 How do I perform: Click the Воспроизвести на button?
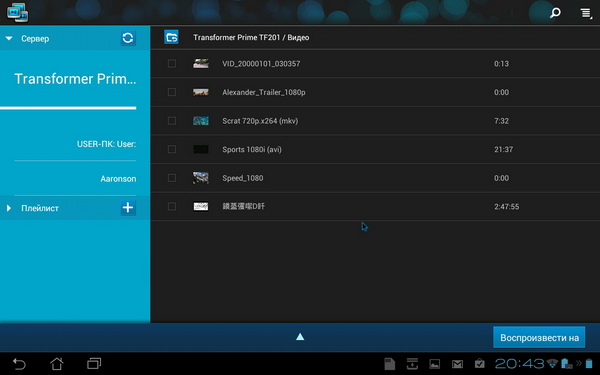pos(539,338)
